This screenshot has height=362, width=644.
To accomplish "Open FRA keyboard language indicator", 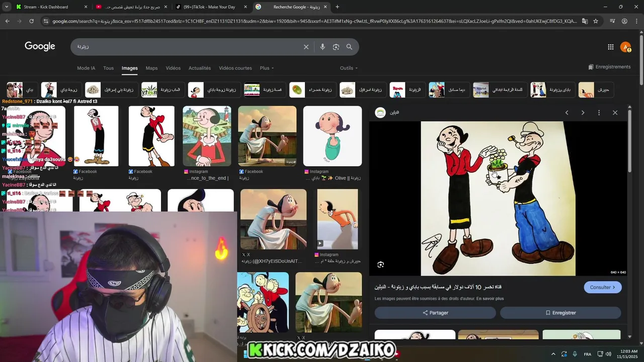I will point(588,354).
